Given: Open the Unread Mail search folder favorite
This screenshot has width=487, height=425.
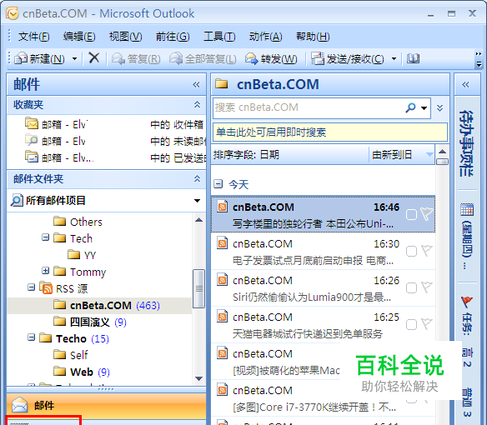Looking at the screenshot, I should click(x=32, y=140).
